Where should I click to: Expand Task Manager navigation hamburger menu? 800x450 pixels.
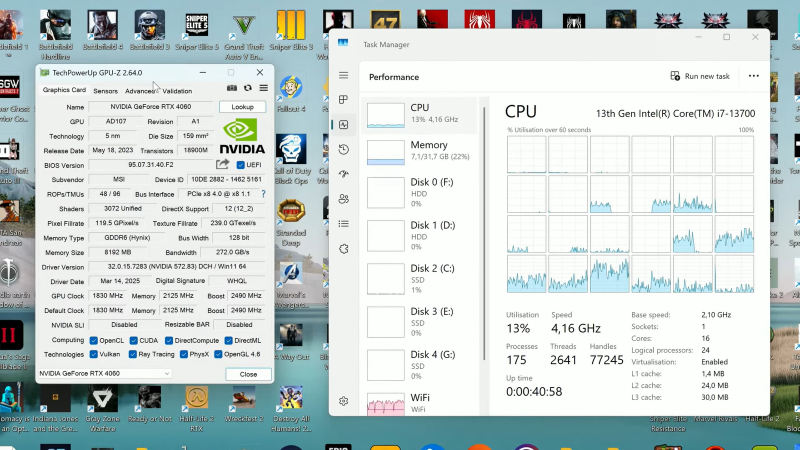(343, 76)
